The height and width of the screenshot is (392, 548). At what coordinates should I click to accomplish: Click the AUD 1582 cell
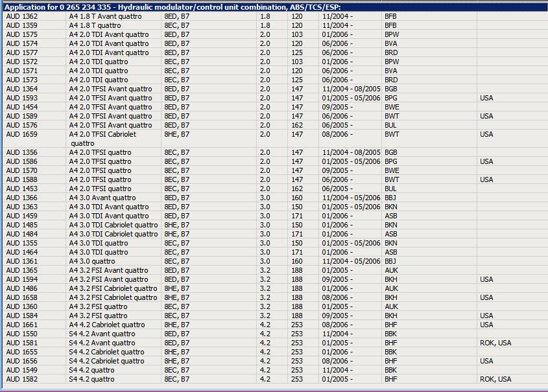click(x=21, y=380)
